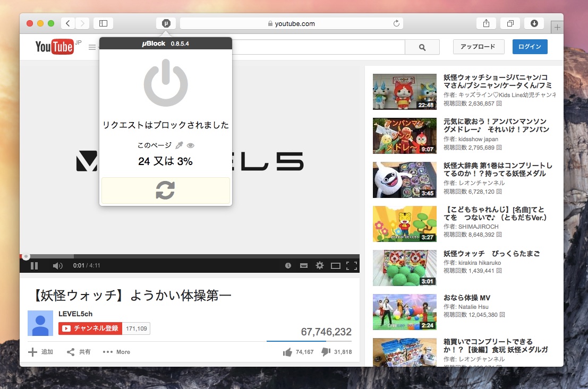
Task: Toggle the µBlock power button off
Action: click(166, 83)
